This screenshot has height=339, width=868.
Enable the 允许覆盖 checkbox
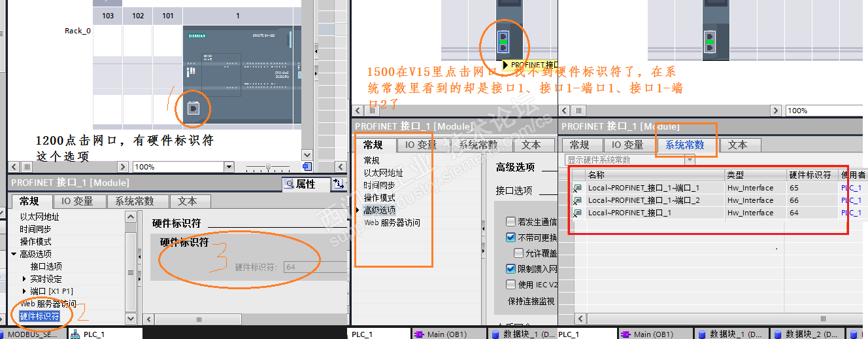pos(518,253)
